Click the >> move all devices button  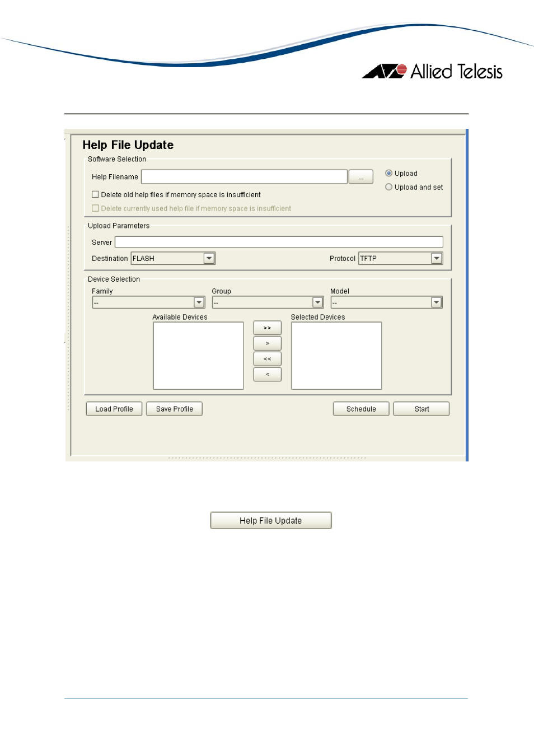[267, 328]
